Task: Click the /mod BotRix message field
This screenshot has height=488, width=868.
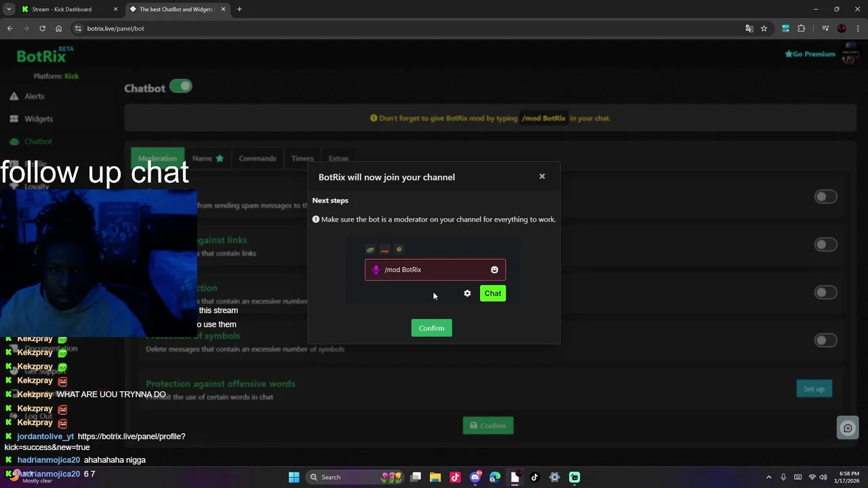Action: [x=435, y=270]
